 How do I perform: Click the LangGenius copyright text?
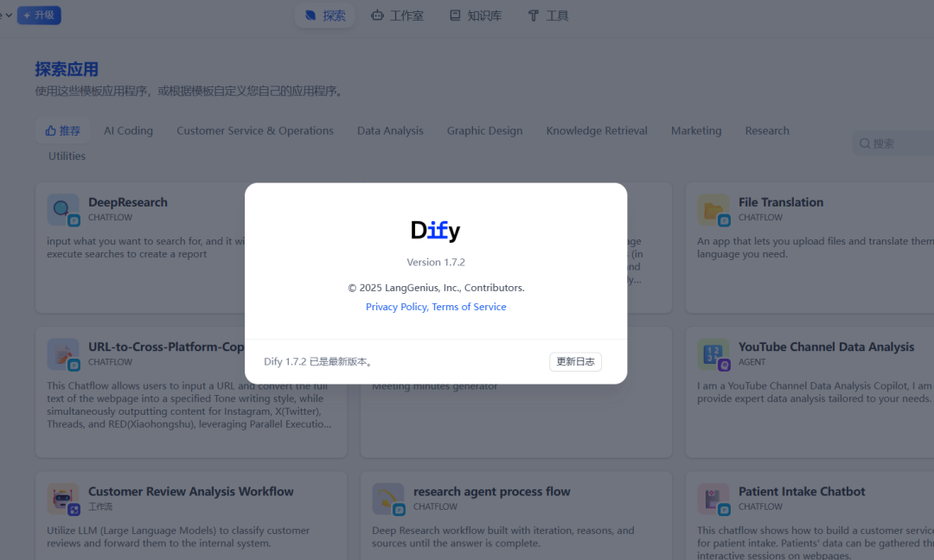pos(436,288)
